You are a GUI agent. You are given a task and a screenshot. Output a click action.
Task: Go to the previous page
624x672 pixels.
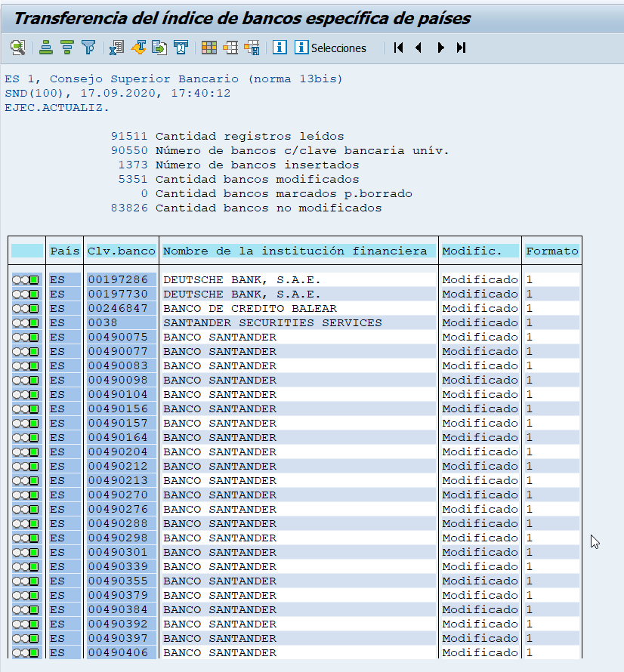[419, 48]
